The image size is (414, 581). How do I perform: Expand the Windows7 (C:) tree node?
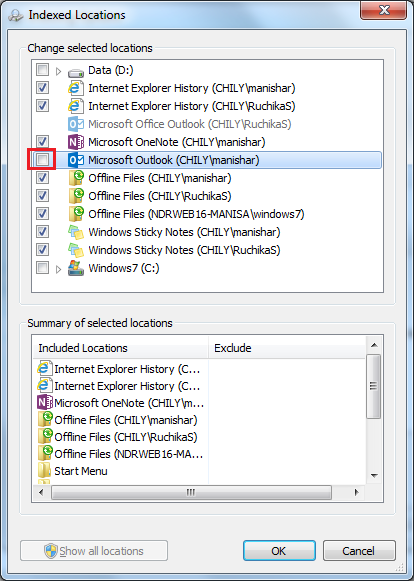59,269
